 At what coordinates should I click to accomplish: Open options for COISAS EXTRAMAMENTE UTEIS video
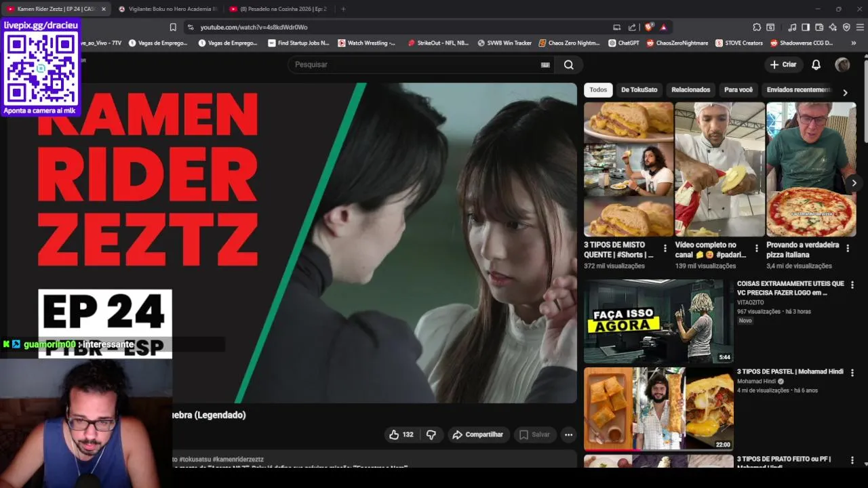click(x=852, y=285)
